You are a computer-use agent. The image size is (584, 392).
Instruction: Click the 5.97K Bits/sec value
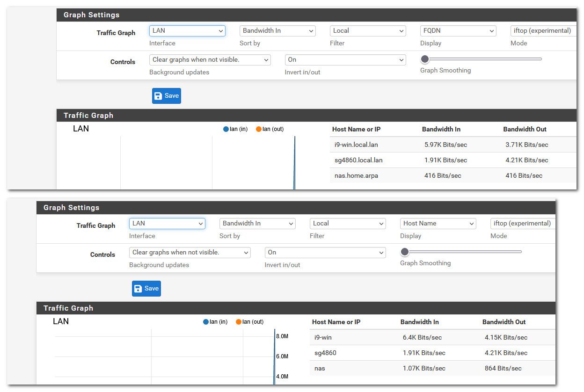point(445,145)
